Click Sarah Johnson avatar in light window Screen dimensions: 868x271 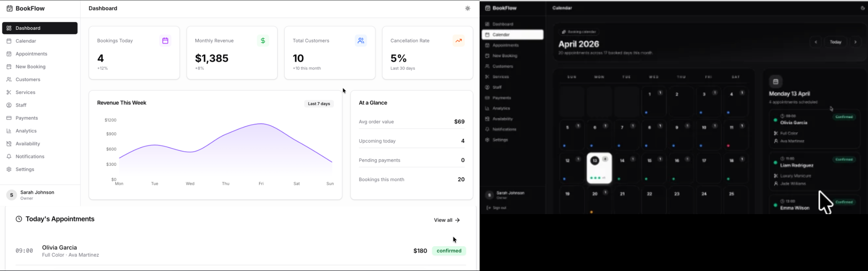pos(12,195)
